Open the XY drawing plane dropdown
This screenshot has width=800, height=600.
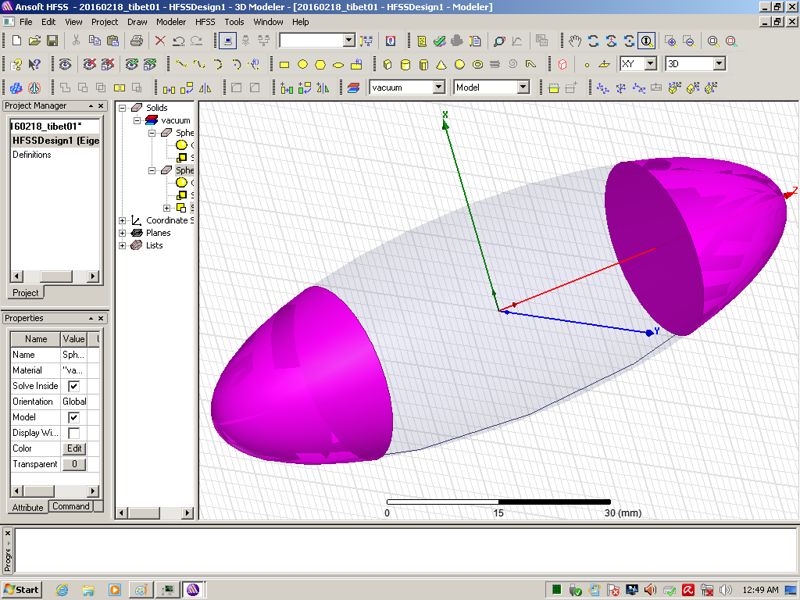pos(650,64)
